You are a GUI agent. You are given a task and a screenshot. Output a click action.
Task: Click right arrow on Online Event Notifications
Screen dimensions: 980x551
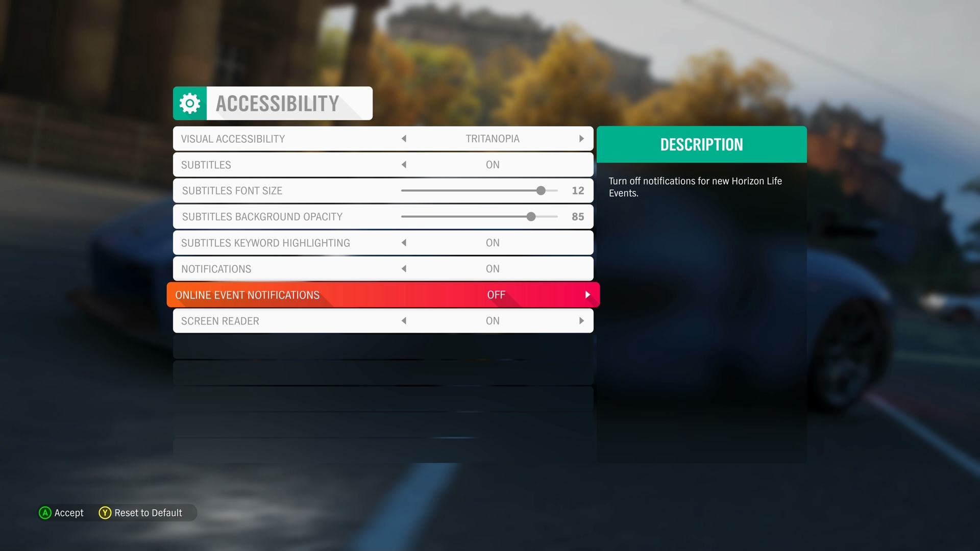click(586, 294)
